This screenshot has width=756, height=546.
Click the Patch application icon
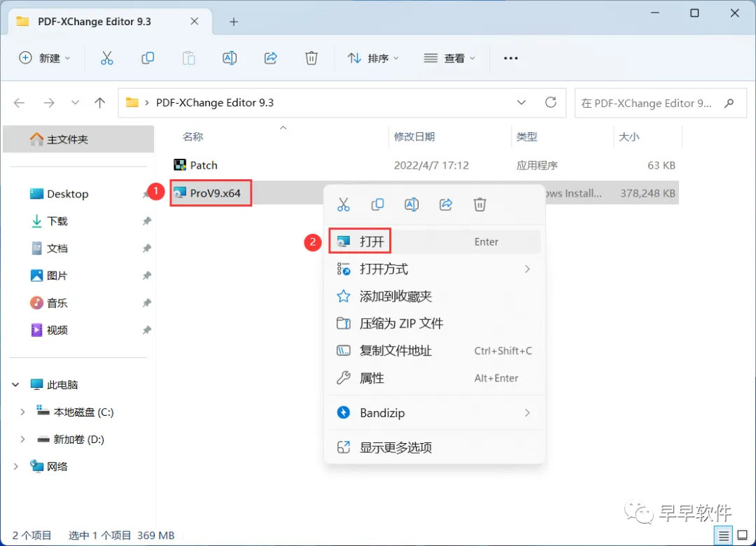(180, 165)
